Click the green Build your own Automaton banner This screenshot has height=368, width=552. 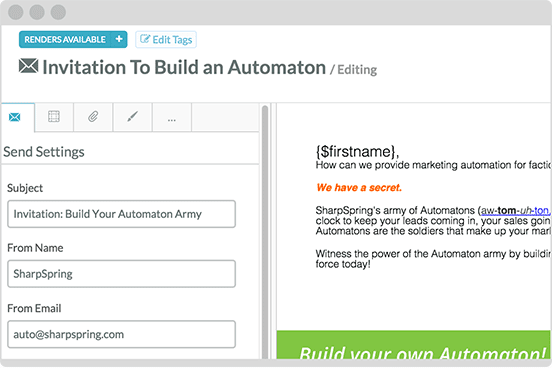click(x=413, y=345)
